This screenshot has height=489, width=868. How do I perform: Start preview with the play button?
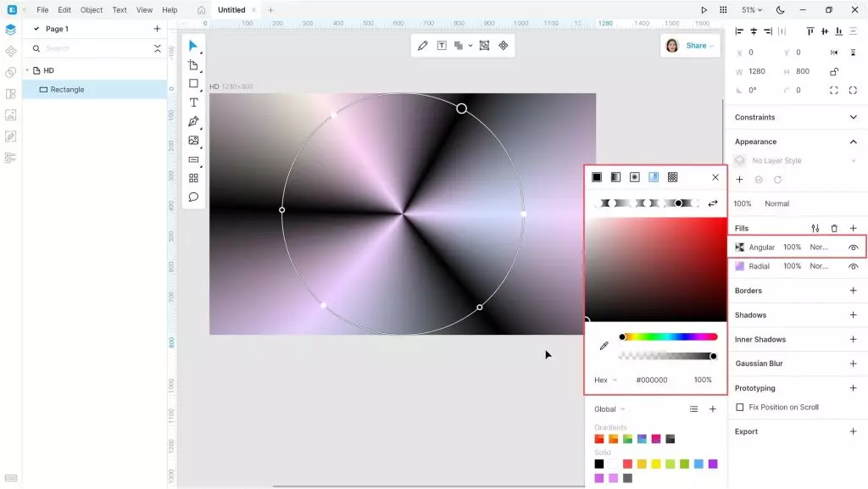[704, 10]
